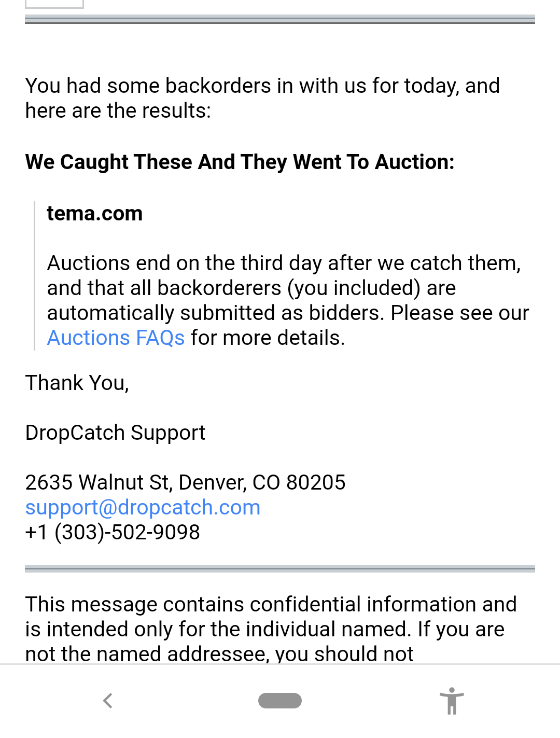Click the "We Caught These" auction heading
Screen dimensions: 560x738
click(x=240, y=162)
